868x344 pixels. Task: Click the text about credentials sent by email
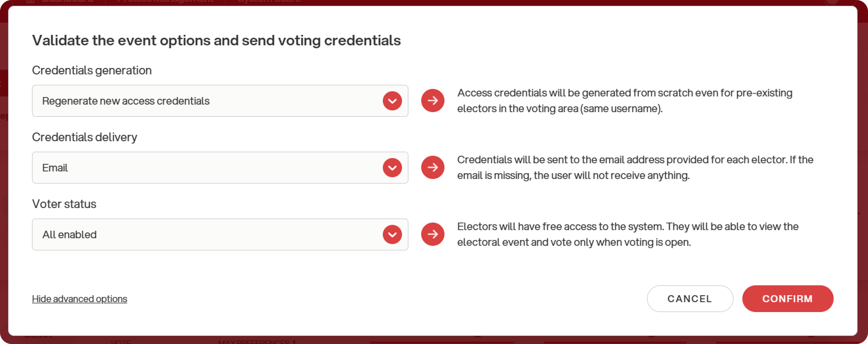635,167
